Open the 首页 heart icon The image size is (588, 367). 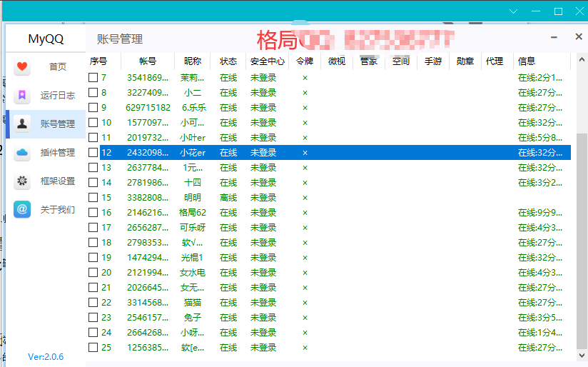point(22,67)
